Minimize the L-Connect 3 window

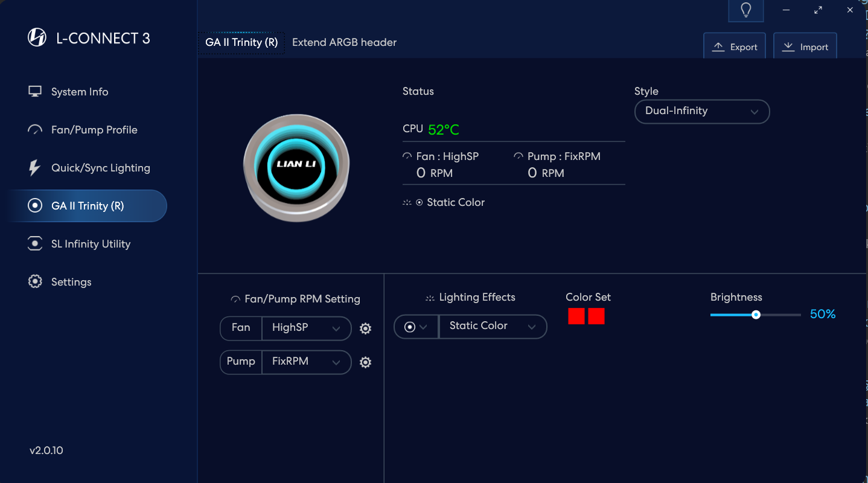click(787, 10)
